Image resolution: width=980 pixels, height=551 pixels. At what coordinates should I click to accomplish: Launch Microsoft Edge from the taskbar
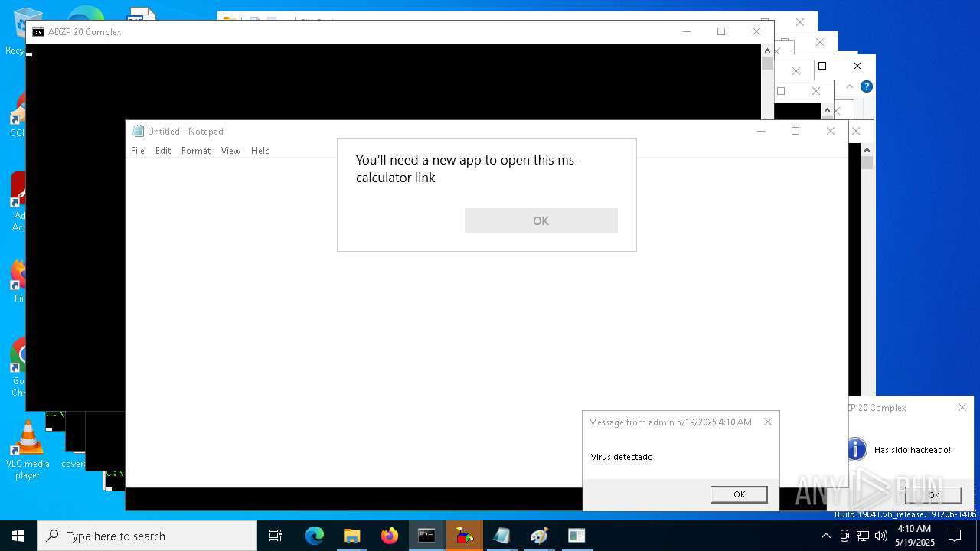(x=315, y=536)
